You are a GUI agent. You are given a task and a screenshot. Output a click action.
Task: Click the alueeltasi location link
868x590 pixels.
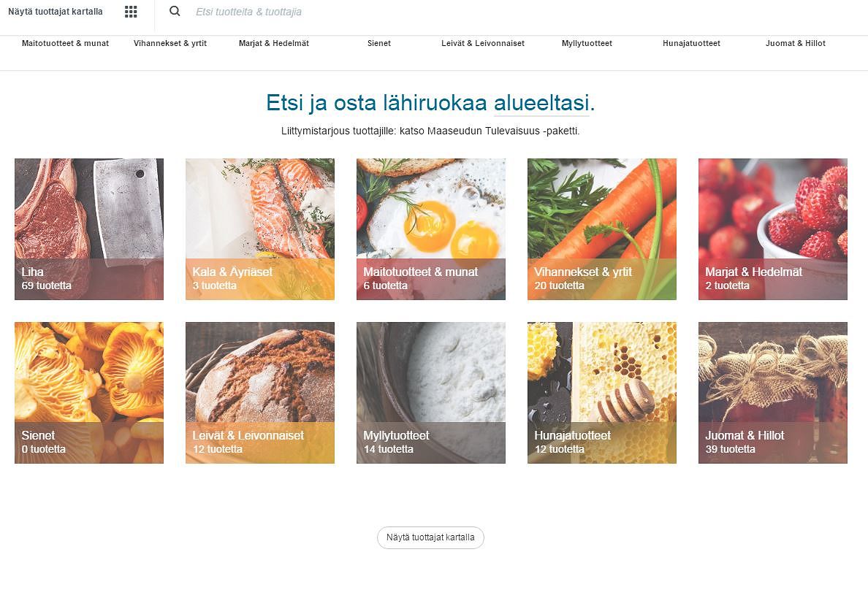(541, 102)
